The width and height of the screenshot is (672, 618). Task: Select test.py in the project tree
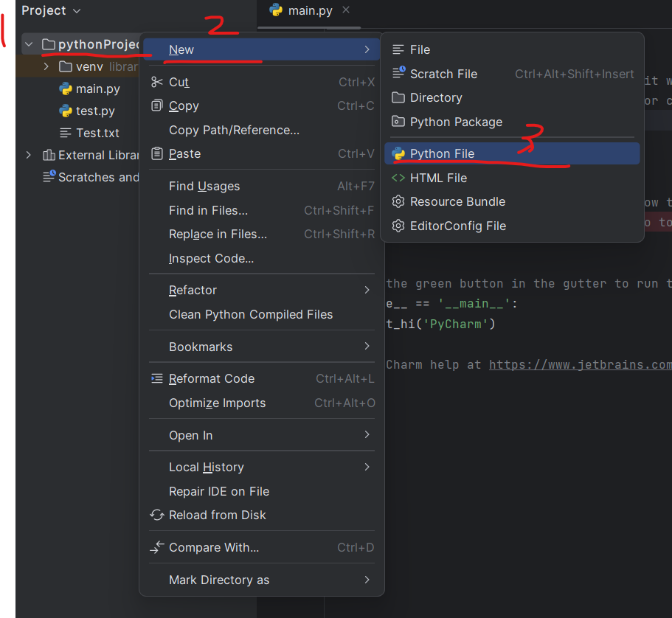click(x=95, y=111)
